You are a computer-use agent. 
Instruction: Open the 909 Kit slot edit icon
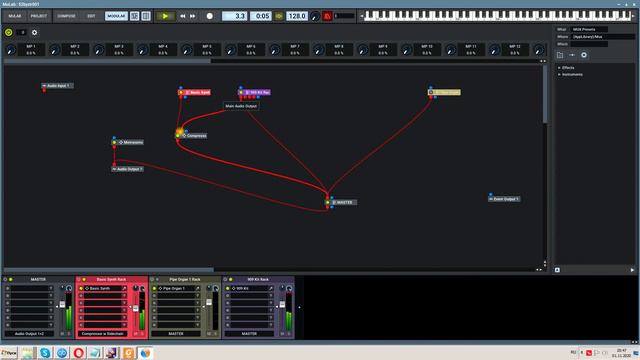270,288
